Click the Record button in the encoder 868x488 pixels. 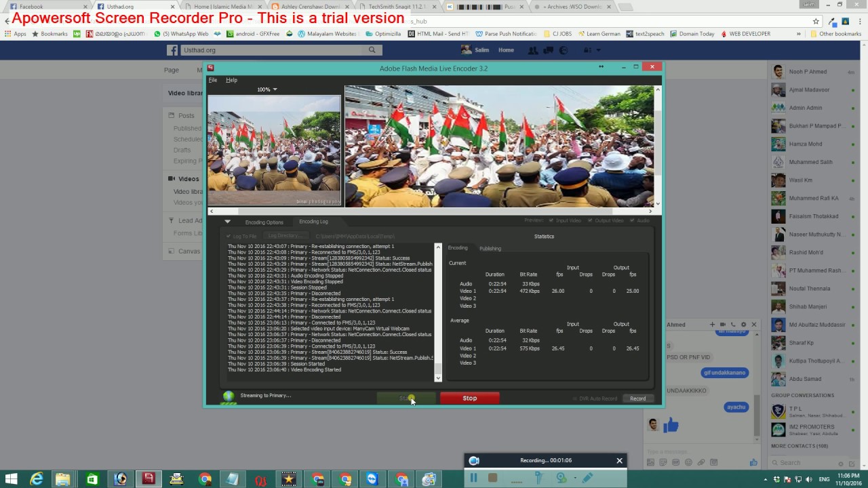(x=637, y=399)
